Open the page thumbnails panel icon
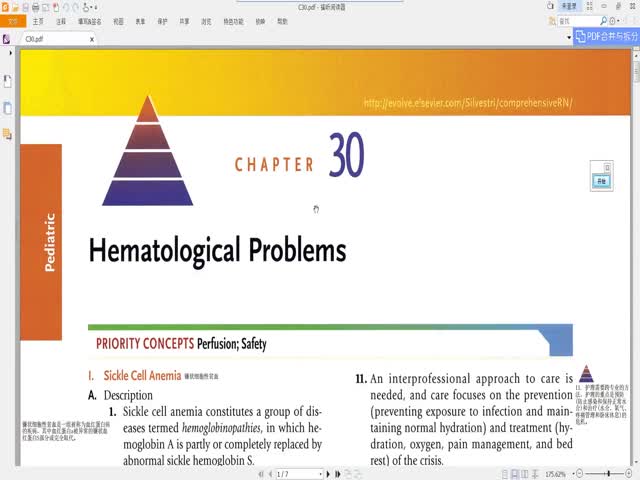The height and width of the screenshot is (480, 640). (x=8, y=107)
